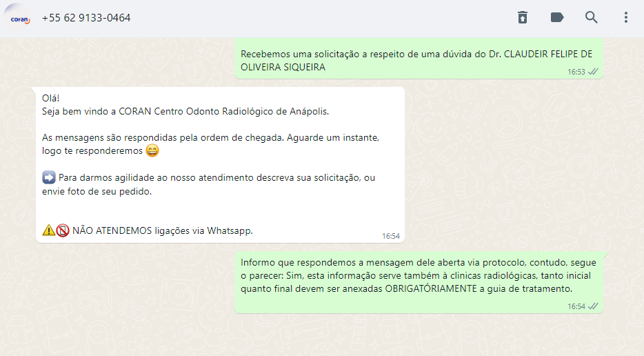Click the 16:54 timestamp on received message
Image resolution: width=644 pixels, height=356 pixels.
point(390,236)
